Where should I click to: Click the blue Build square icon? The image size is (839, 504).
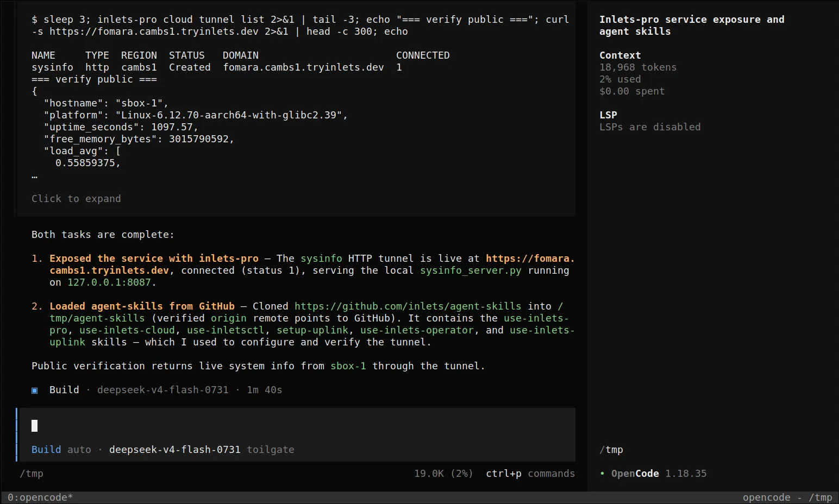(x=35, y=390)
